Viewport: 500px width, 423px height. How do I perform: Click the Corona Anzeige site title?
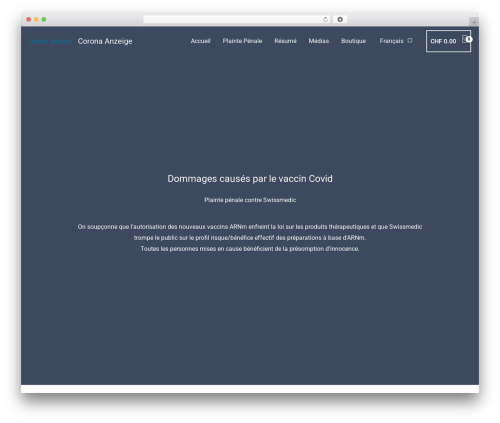(105, 41)
